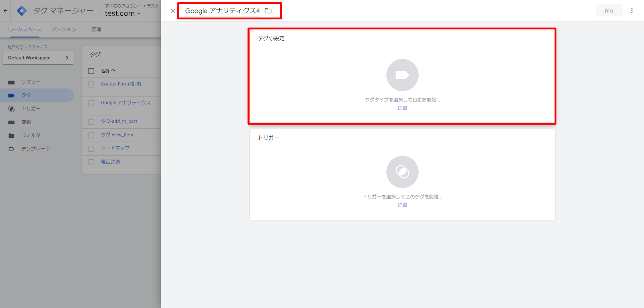The height and width of the screenshot is (308, 644).
Task: Sort tags by 名前 column arrow
Action: 113,71
